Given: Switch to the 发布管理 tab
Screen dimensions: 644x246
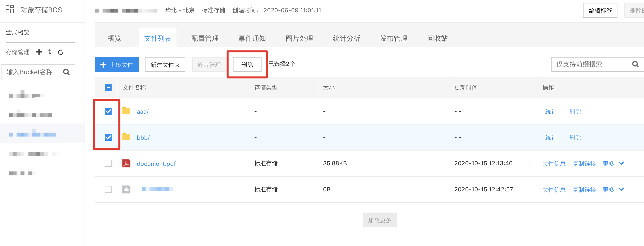Looking at the screenshot, I should coord(394,38).
